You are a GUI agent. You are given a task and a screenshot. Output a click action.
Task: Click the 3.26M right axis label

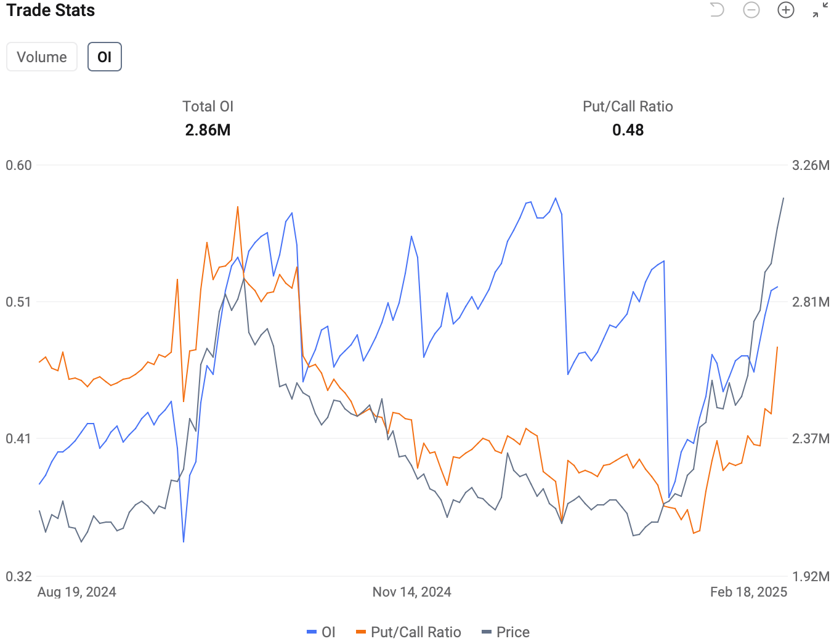[811, 165]
